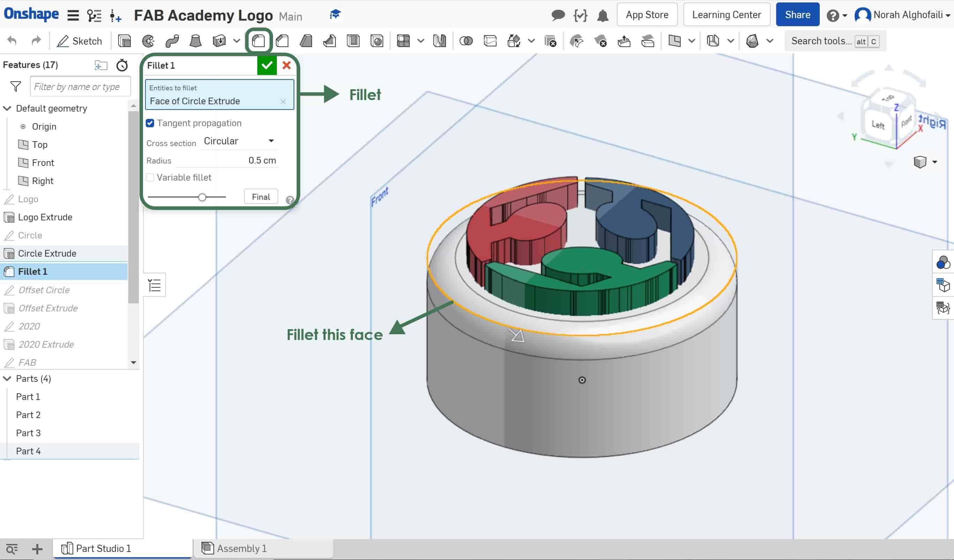954x560 pixels.
Task: Select the Delete part tool icon
Action: tap(550, 41)
